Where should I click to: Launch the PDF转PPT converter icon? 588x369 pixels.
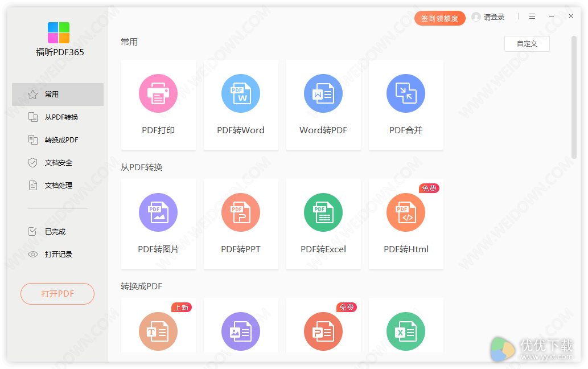[241, 212]
